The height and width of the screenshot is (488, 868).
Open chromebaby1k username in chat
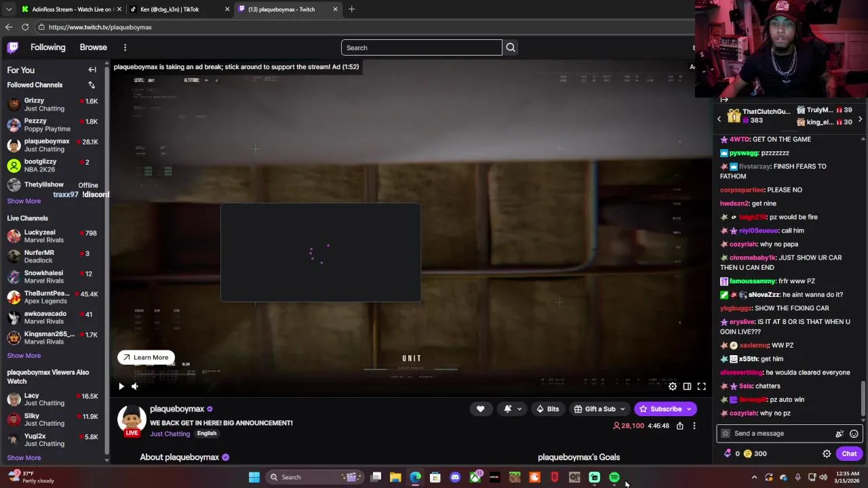753,258
